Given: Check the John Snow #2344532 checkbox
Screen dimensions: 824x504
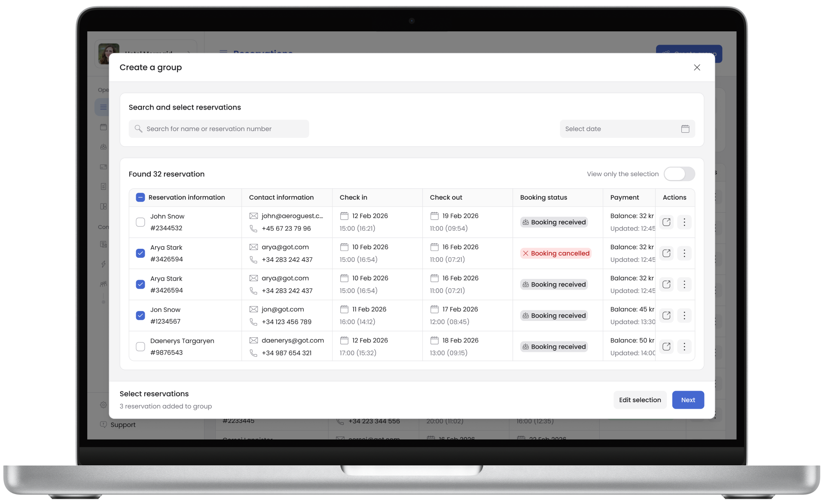Looking at the screenshot, I should (140, 222).
